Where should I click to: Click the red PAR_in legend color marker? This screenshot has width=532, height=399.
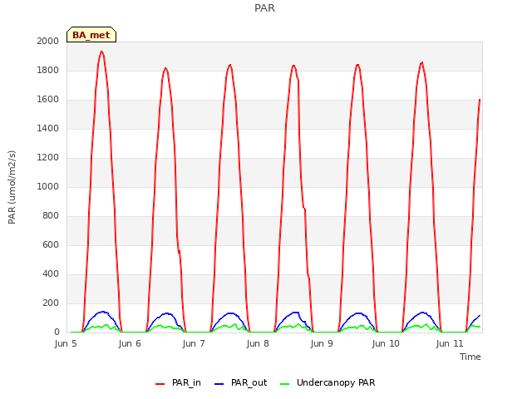[160, 384]
